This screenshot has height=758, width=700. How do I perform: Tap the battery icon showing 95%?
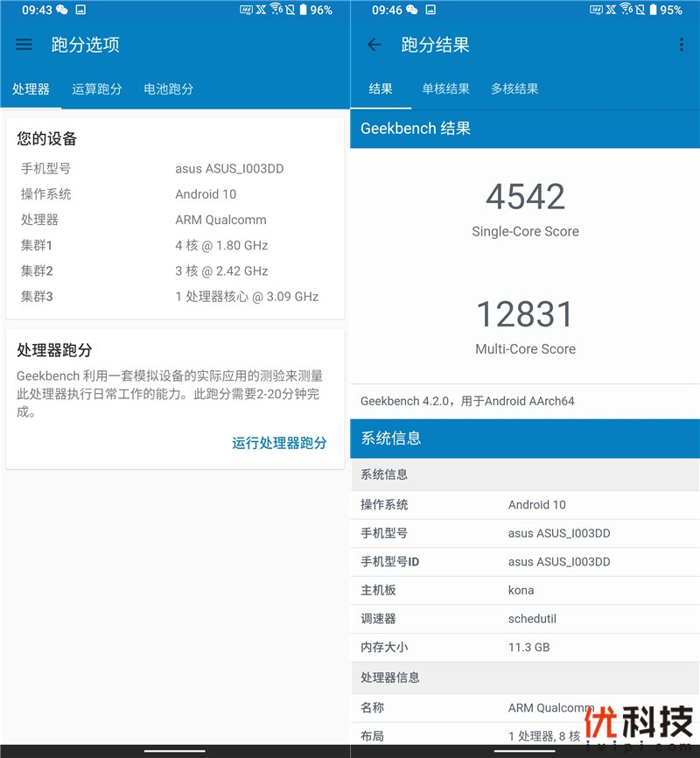[x=653, y=11]
